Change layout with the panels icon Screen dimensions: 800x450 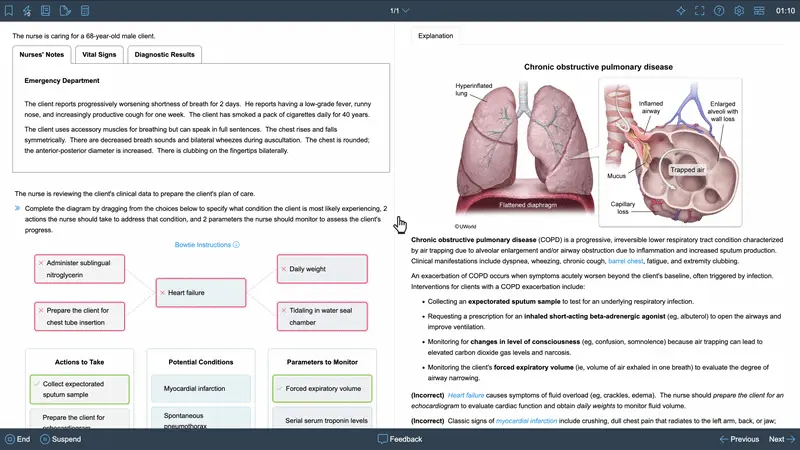759,11
